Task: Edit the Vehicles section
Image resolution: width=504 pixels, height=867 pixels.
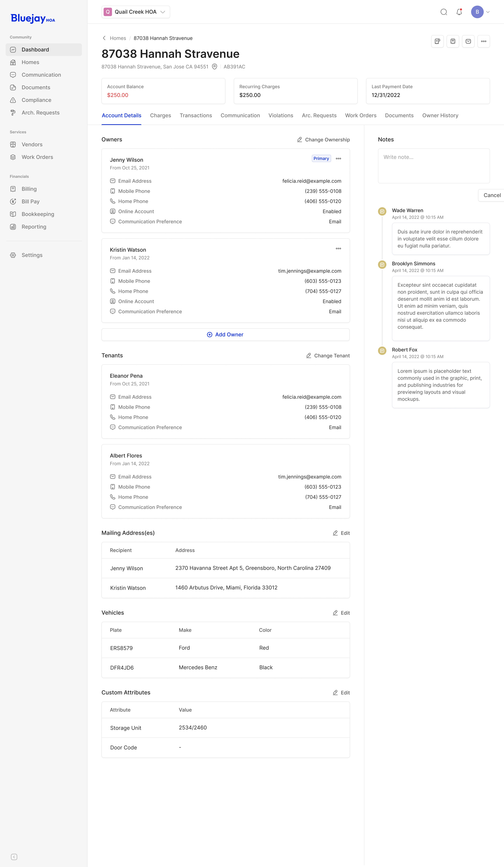Action: click(x=341, y=613)
